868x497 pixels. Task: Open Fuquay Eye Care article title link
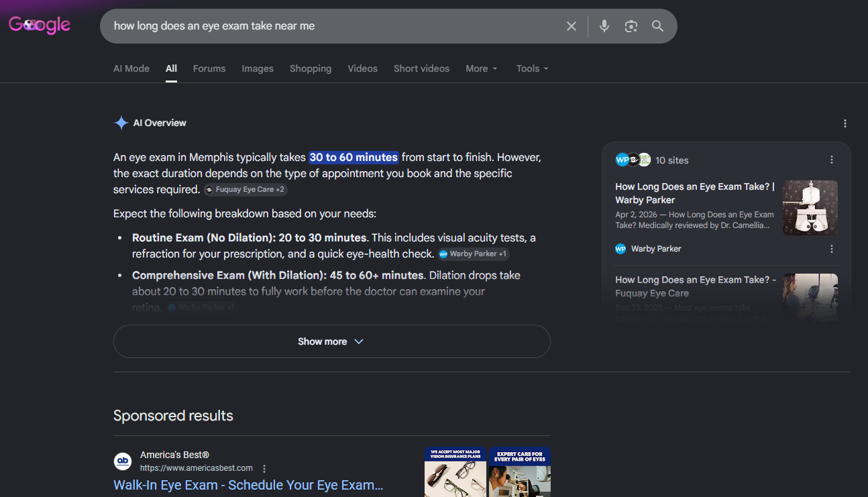click(696, 286)
